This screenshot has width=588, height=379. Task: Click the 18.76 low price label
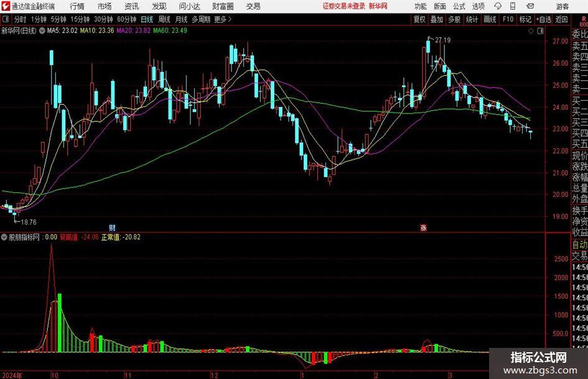(29, 222)
